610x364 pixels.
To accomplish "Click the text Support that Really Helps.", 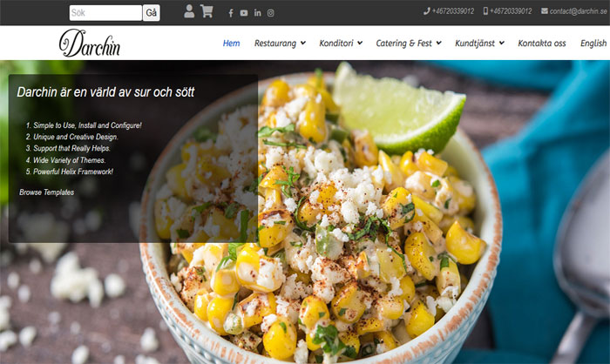I will pyautogui.click(x=71, y=148).
